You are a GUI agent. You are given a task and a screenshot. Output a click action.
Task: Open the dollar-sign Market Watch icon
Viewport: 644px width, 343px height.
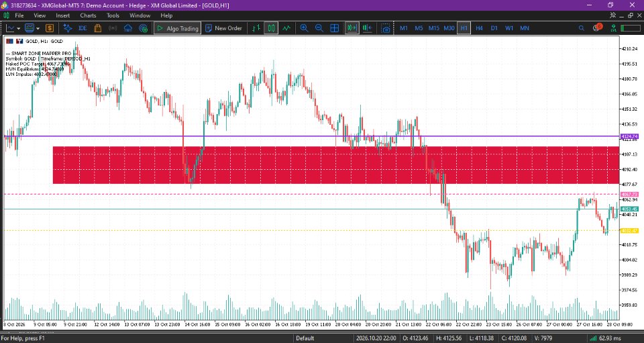(x=50, y=28)
